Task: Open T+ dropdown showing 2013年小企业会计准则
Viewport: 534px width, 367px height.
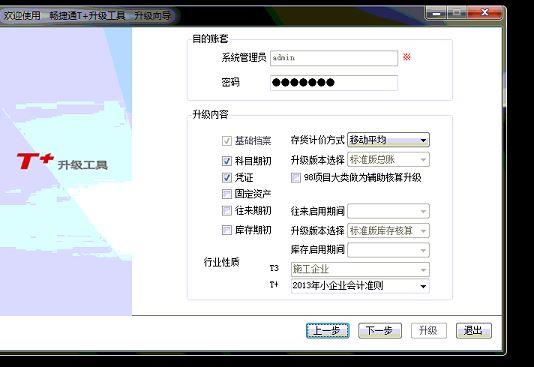Action: (x=360, y=286)
